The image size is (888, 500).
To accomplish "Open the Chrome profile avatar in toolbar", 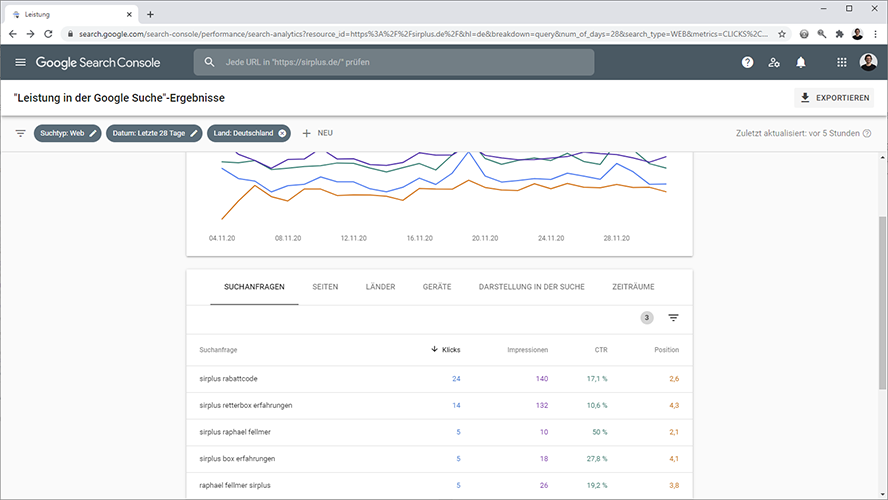I will click(857, 34).
